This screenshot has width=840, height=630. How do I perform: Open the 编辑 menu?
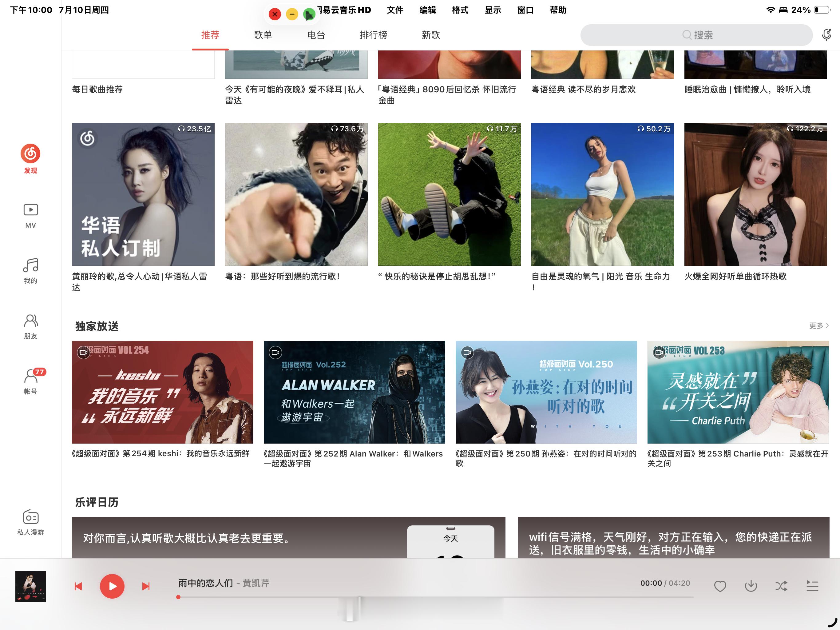[x=428, y=10]
